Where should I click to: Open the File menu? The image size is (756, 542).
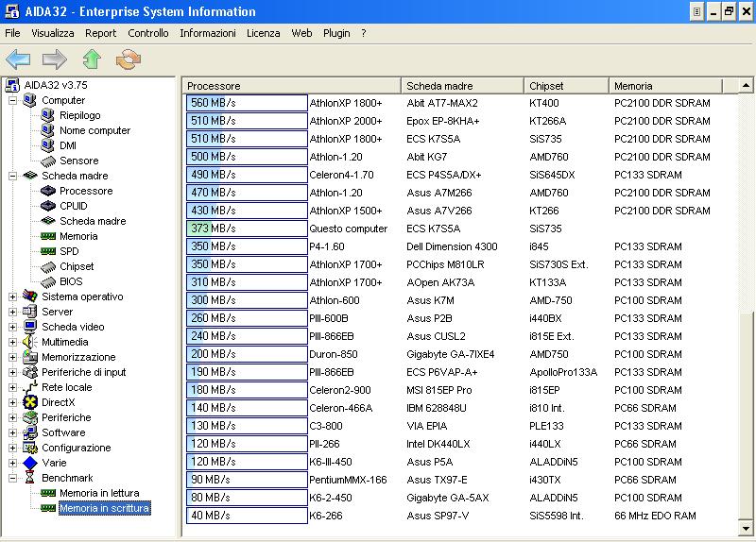12,33
